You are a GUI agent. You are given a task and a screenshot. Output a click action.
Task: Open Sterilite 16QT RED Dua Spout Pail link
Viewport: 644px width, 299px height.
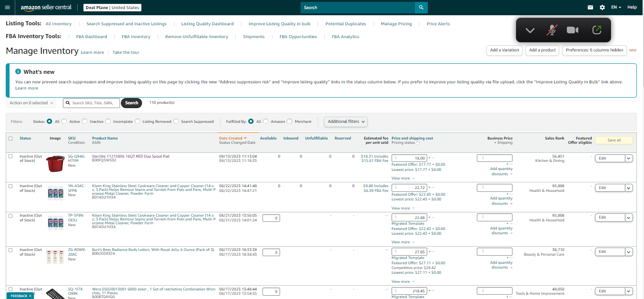pos(131,156)
